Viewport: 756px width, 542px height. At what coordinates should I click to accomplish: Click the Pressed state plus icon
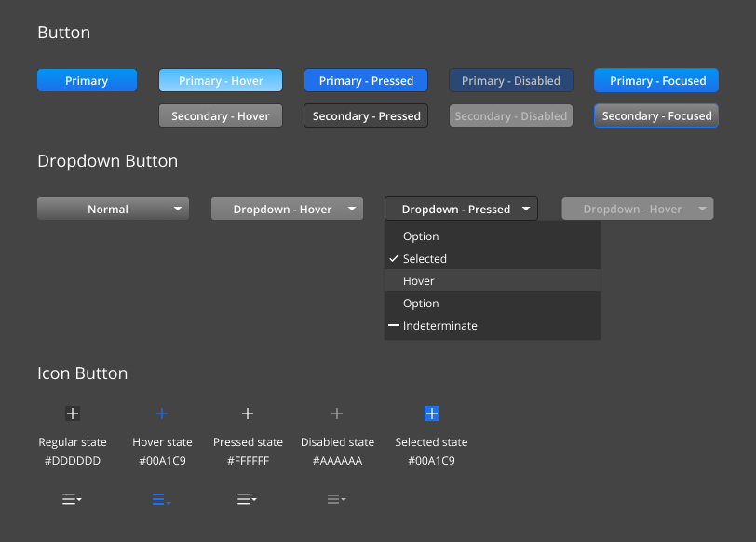[248, 413]
